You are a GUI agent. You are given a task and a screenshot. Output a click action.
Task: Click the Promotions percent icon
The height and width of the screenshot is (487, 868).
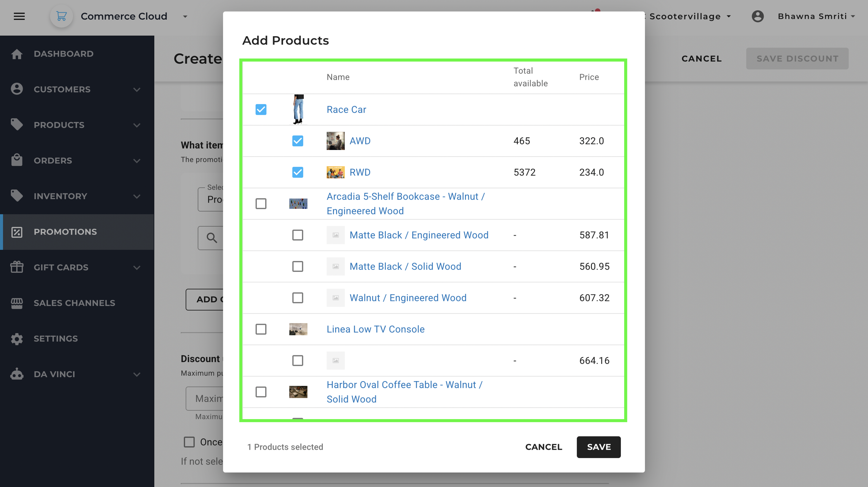coord(17,232)
